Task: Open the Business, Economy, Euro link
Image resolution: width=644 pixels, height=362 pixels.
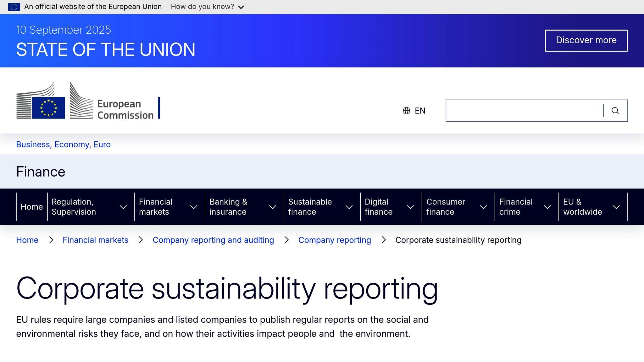Action: point(63,145)
